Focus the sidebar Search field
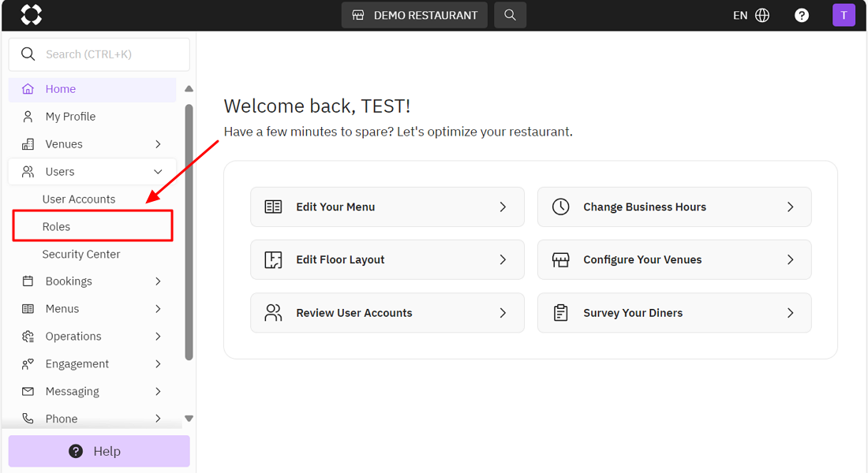Screen dimensions: 868x473 (107, 54)
